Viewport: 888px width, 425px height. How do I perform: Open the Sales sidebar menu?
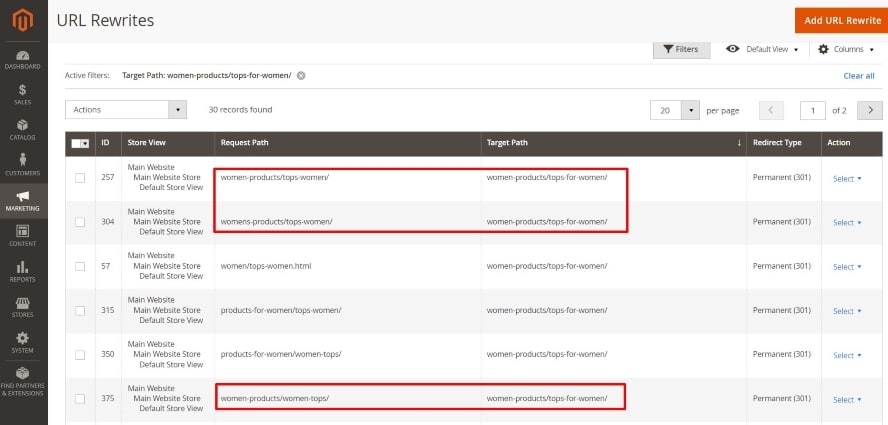click(x=23, y=95)
